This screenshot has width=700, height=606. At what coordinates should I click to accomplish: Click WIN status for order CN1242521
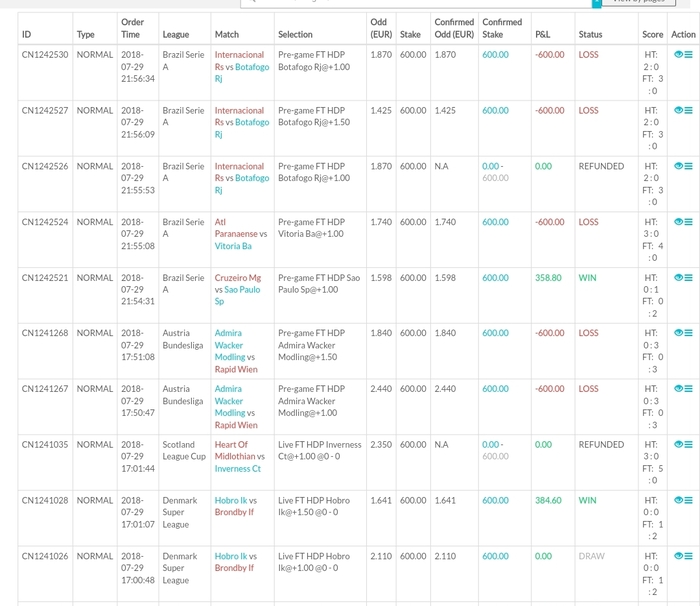[588, 278]
